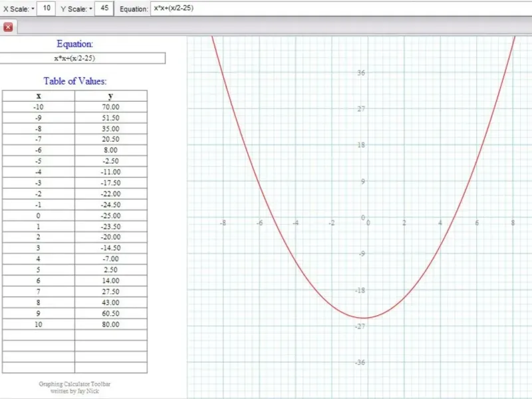This screenshot has height=399, width=532.
Task: Click table cell y value 70.00
Action: tap(111, 107)
